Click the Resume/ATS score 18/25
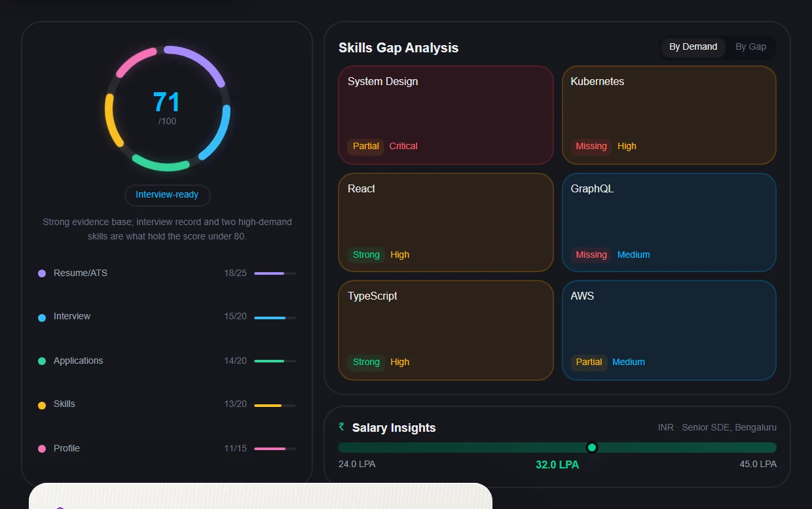Viewport: 812px width, 509px height. tap(235, 273)
